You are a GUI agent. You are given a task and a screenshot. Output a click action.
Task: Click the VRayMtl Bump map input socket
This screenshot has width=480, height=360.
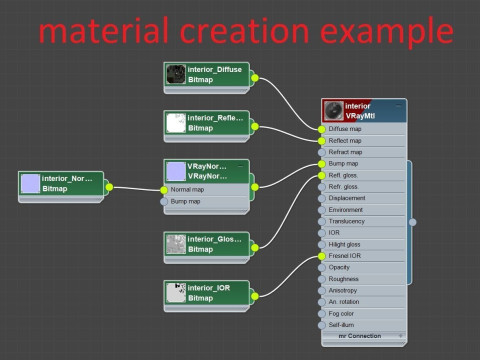pyautogui.click(x=322, y=164)
